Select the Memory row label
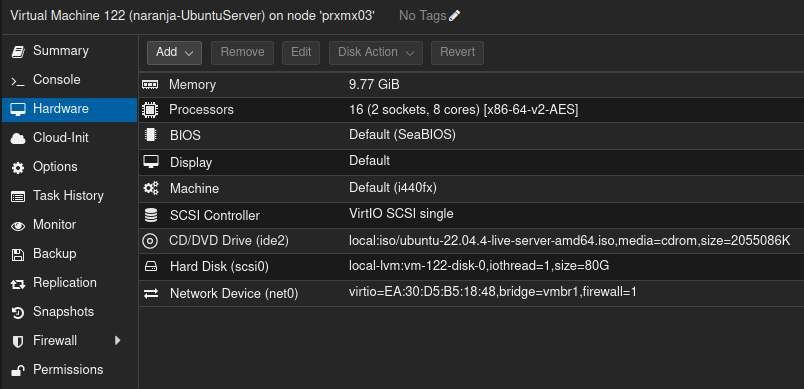804x389 pixels. click(192, 85)
